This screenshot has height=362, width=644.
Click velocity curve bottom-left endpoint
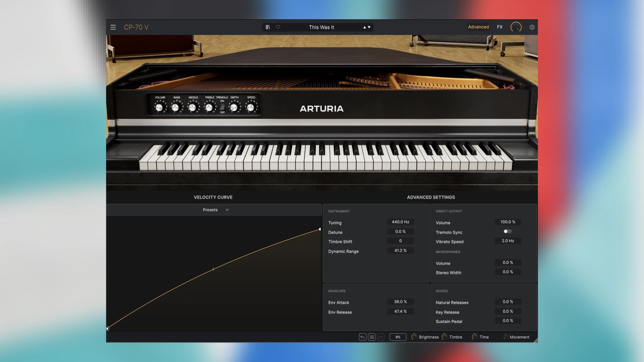[x=107, y=329]
